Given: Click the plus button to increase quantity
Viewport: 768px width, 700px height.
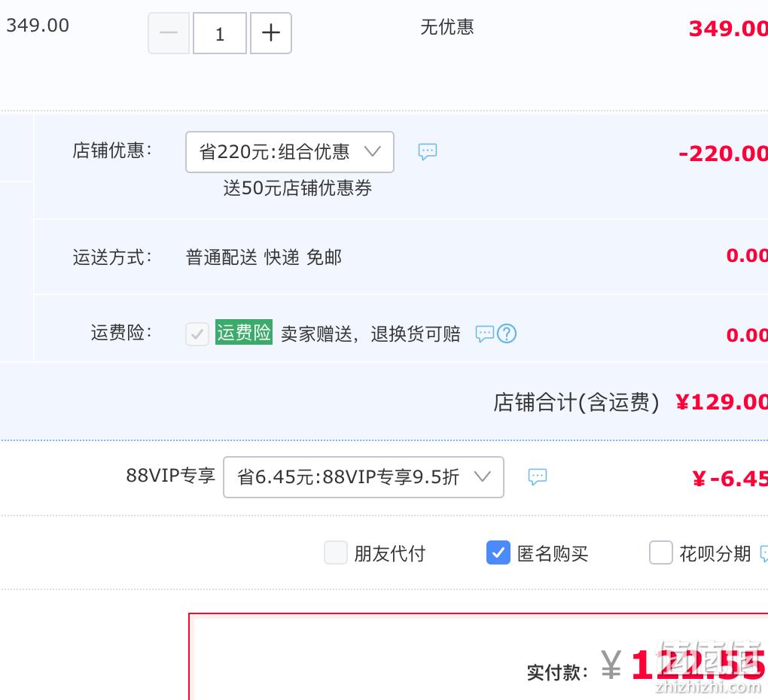Looking at the screenshot, I should pyautogui.click(x=271, y=33).
